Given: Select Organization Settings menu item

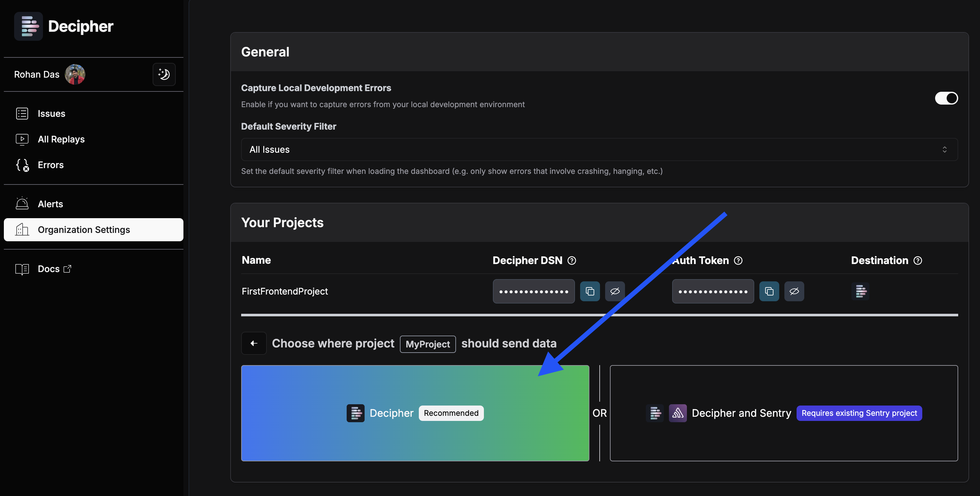Looking at the screenshot, I should tap(94, 229).
